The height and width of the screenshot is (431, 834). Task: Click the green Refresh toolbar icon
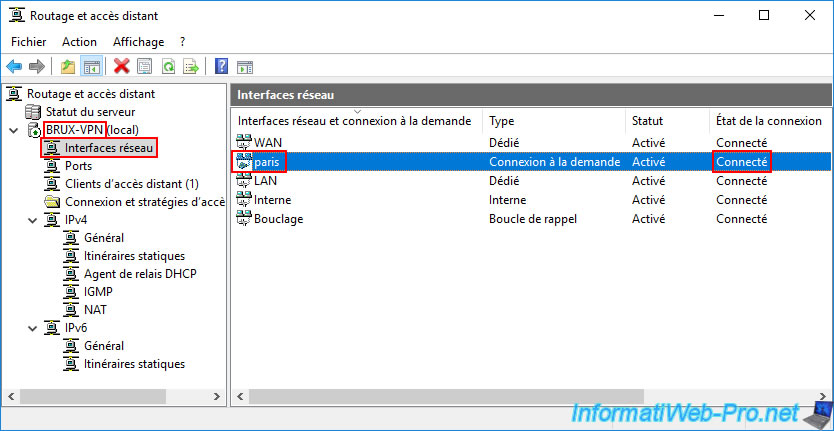pos(168,67)
